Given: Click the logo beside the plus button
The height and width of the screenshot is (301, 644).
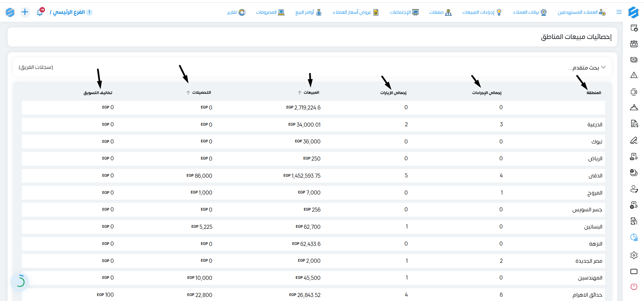Looking at the screenshot, I should (10, 12).
